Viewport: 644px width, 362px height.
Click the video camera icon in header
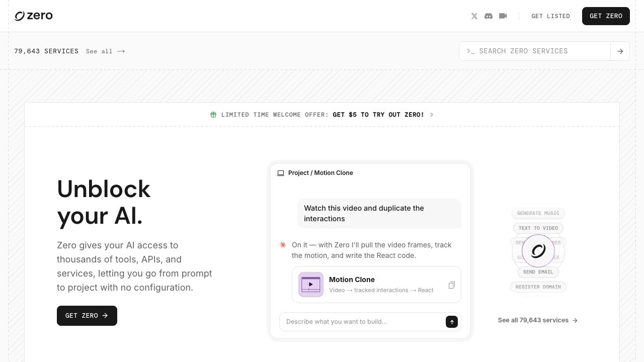503,16
